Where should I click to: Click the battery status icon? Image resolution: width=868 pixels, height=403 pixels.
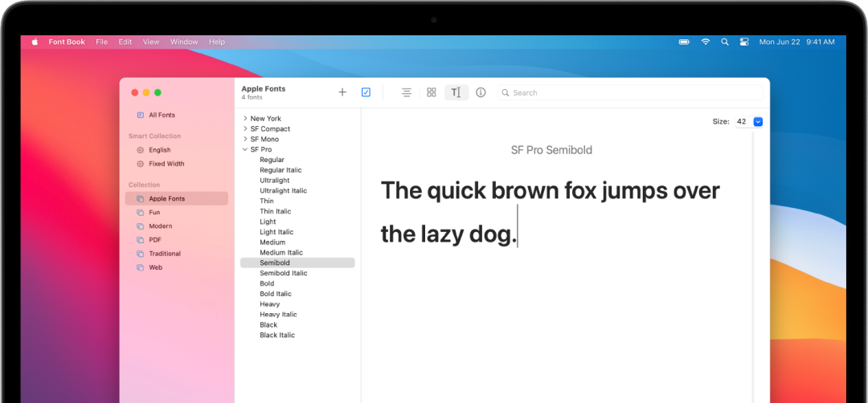click(685, 42)
